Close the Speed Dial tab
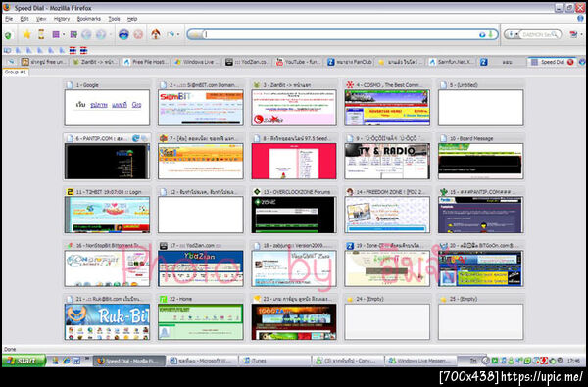The height and width of the screenshot is (387, 588). [570, 62]
